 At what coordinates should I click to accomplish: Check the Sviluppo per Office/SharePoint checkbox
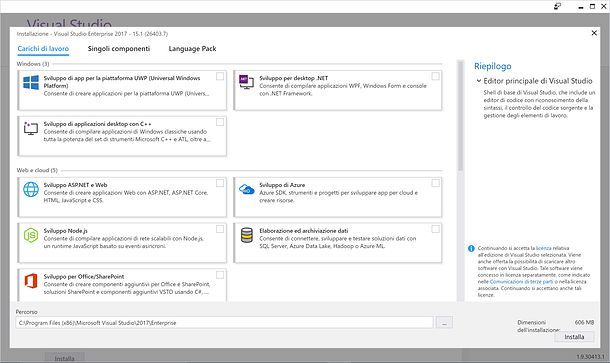pyautogui.click(x=220, y=275)
